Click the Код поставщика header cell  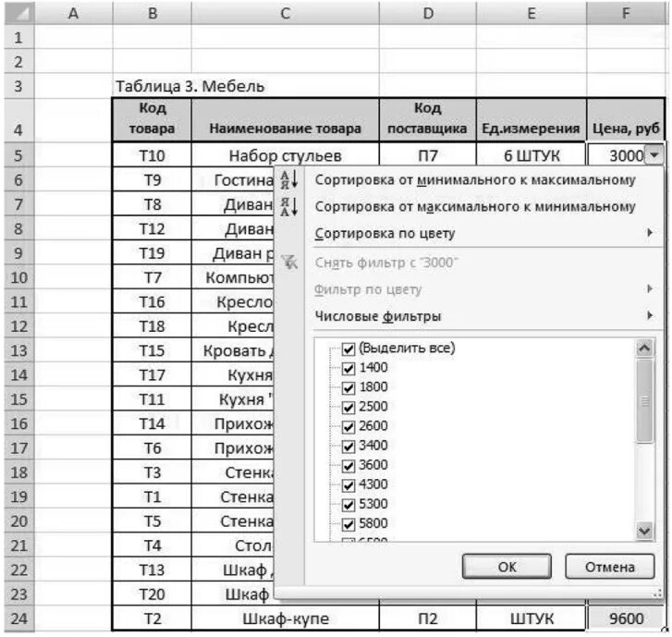pyautogui.click(x=428, y=120)
